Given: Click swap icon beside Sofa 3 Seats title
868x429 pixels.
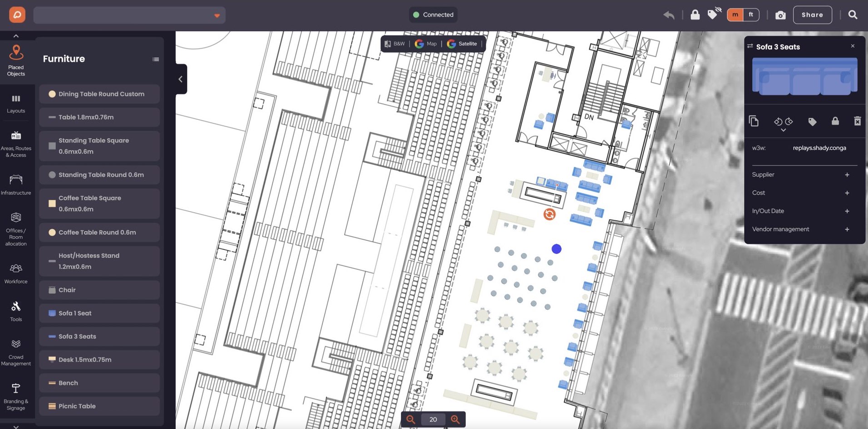Looking at the screenshot, I should pyautogui.click(x=750, y=46).
